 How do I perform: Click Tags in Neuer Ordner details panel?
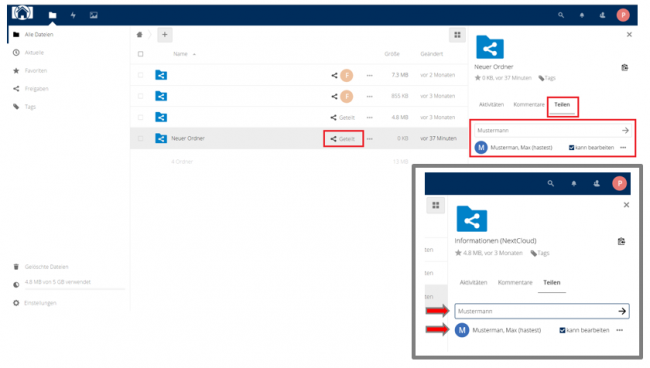point(547,78)
